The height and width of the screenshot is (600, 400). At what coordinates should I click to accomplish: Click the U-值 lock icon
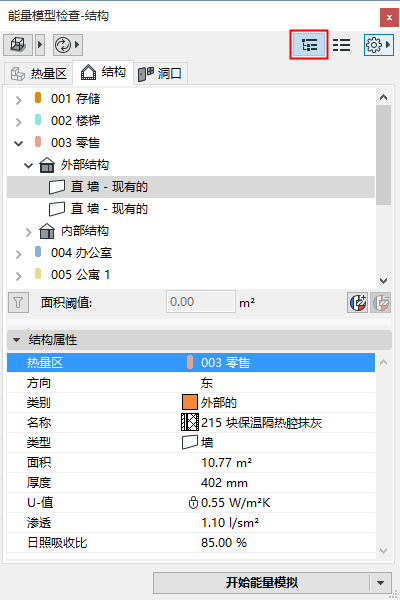(x=193, y=503)
